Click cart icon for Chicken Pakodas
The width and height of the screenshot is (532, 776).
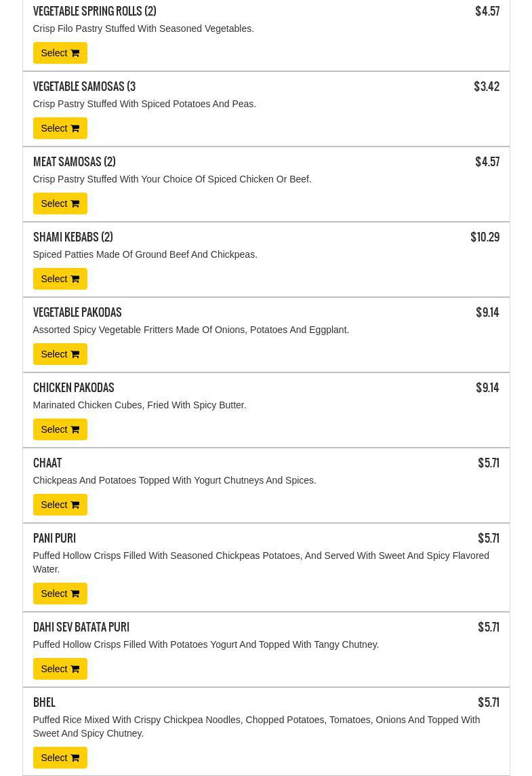(75, 429)
